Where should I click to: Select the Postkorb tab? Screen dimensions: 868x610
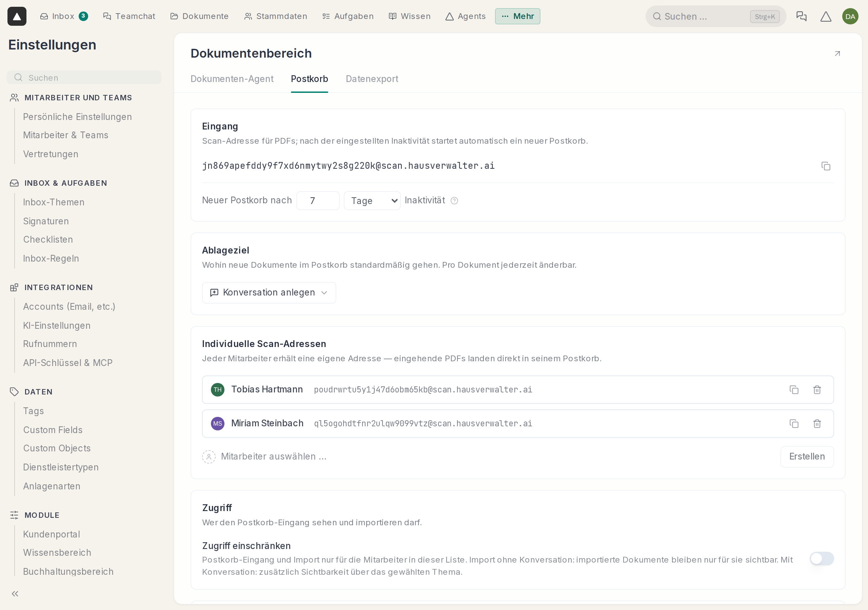(x=309, y=79)
